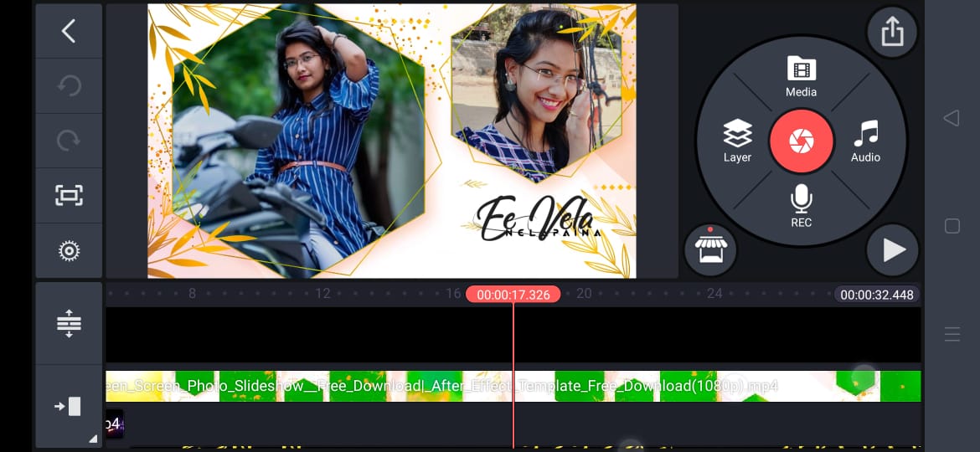Tap the red camera shutter button
Viewport: 980px width, 452px height.
click(801, 141)
